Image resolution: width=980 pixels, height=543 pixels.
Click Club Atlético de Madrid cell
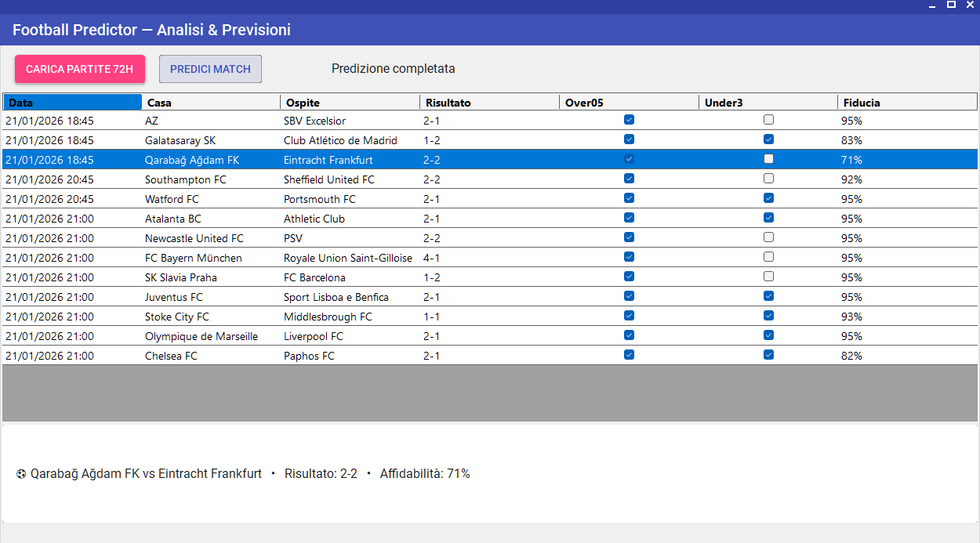[x=350, y=140]
